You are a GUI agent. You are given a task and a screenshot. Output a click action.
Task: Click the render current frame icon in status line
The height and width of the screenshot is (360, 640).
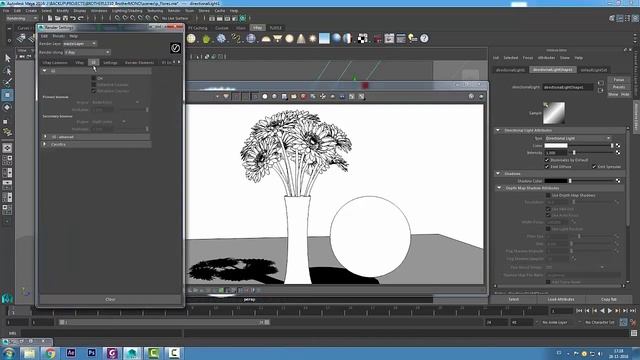(220, 18)
